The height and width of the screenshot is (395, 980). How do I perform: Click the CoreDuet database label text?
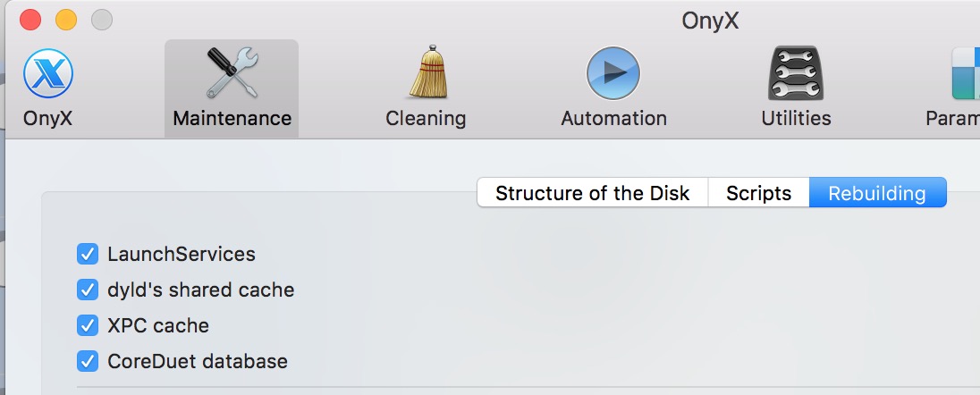[x=198, y=361]
